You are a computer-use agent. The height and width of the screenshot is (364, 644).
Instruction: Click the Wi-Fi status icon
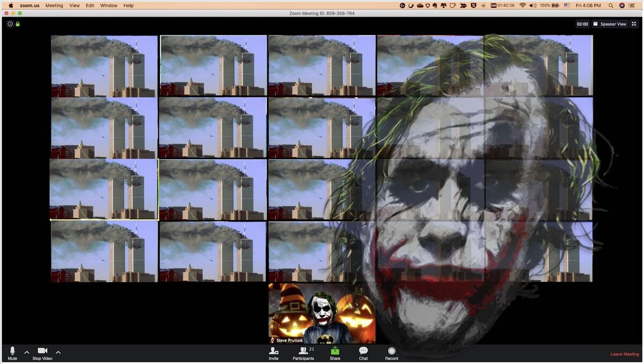[522, 5]
